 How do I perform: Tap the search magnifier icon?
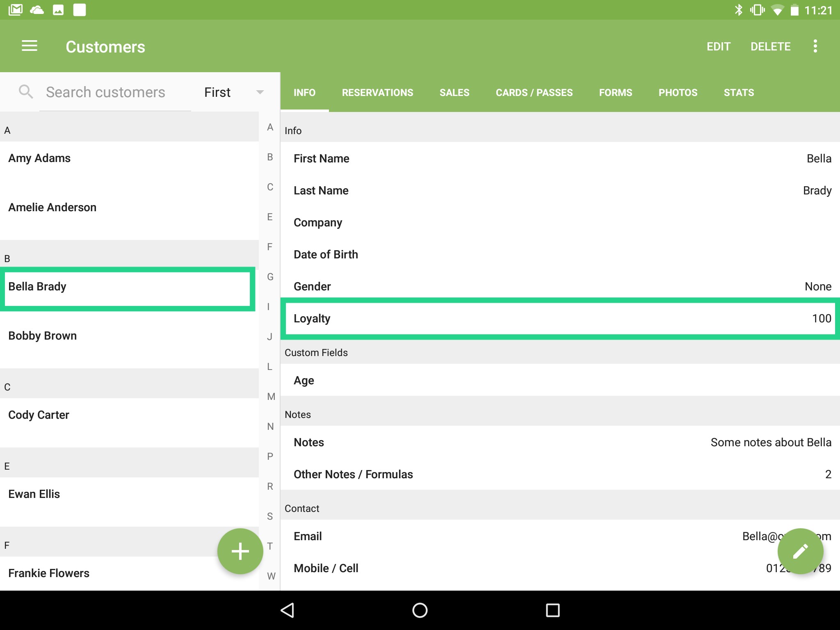tap(26, 92)
